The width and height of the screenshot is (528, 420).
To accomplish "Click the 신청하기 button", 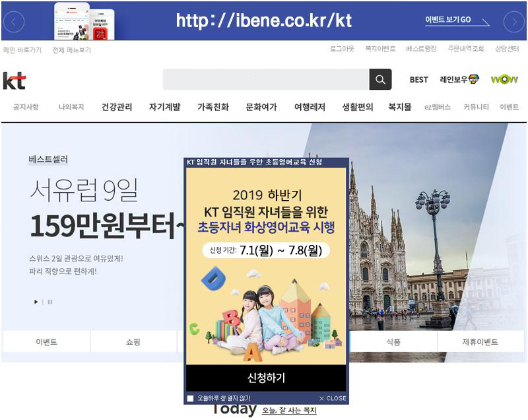I will pyautogui.click(x=266, y=378).
